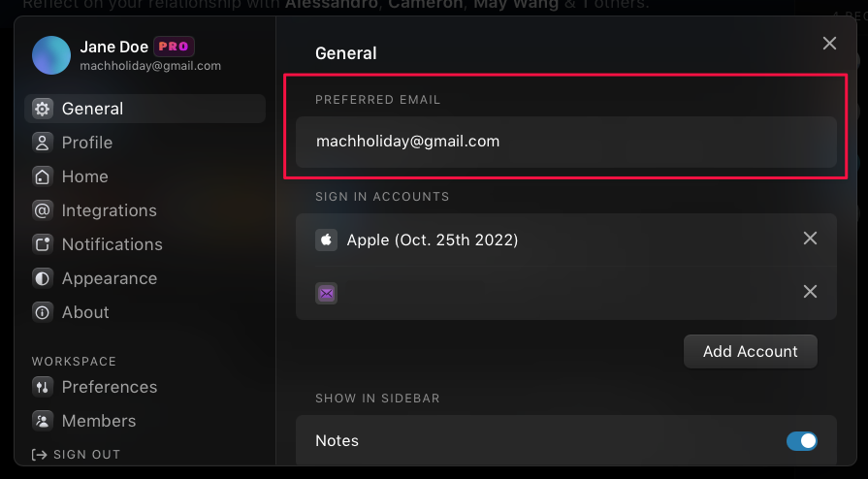Remove the Apple sign-in account
Viewport: 868px width, 479px height.
[811, 239]
